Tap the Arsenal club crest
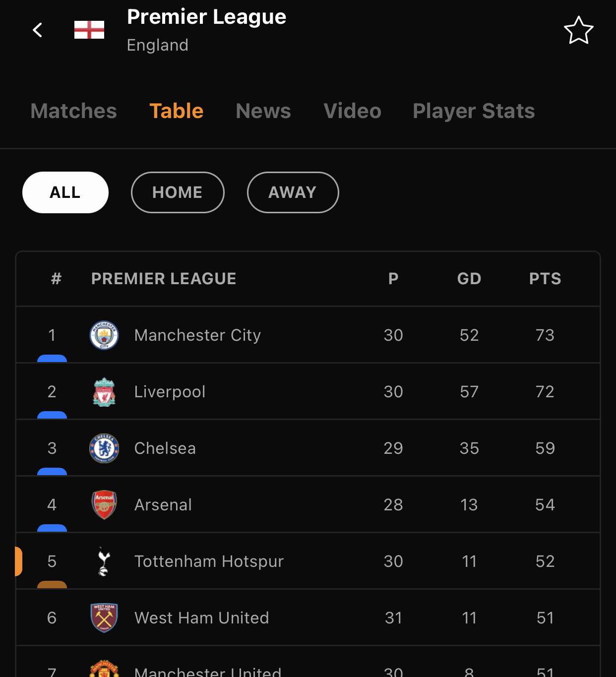 click(x=104, y=505)
